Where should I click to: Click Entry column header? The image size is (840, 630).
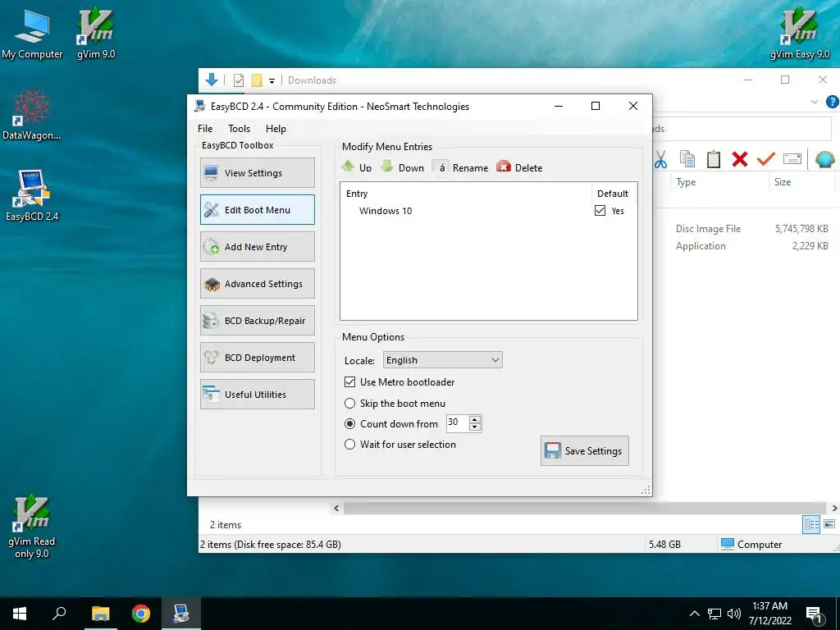tap(465, 194)
